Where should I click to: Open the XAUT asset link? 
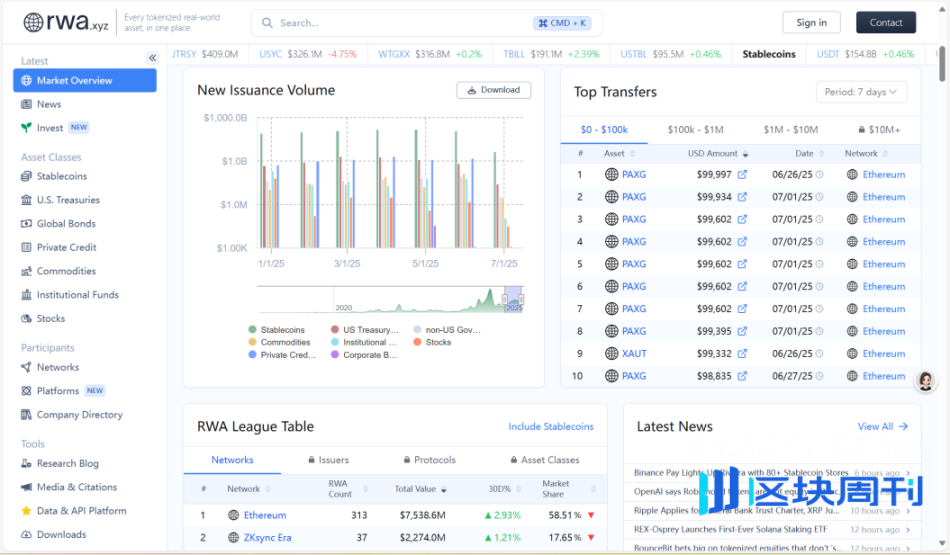(x=634, y=354)
